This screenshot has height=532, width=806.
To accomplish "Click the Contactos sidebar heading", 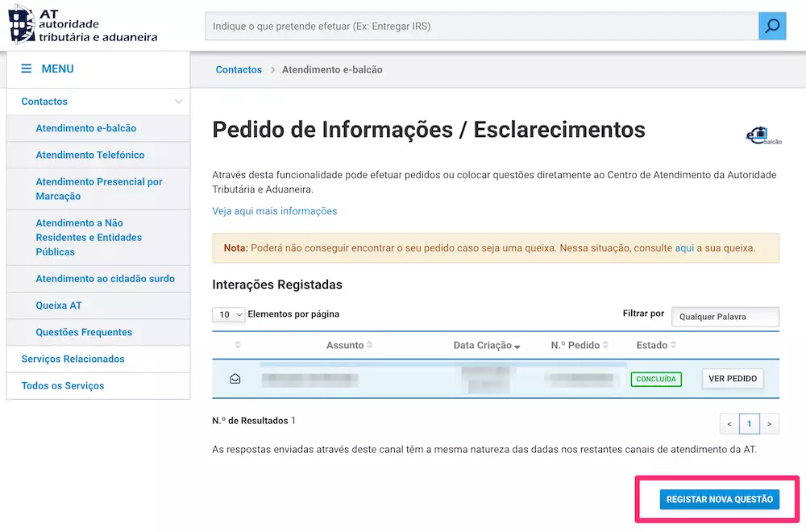I will click(44, 102).
